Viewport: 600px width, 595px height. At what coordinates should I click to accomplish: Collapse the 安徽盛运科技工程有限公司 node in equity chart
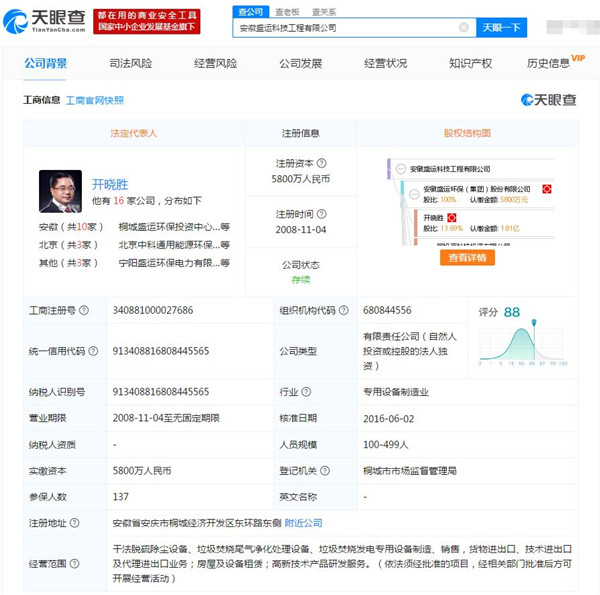coord(400,170)
